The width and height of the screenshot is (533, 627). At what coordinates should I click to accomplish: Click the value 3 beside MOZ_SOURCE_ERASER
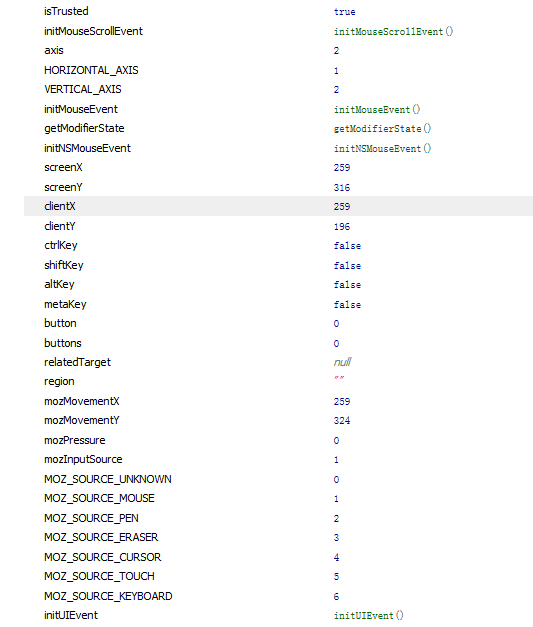pyautogui.click(x=336, y=538)
